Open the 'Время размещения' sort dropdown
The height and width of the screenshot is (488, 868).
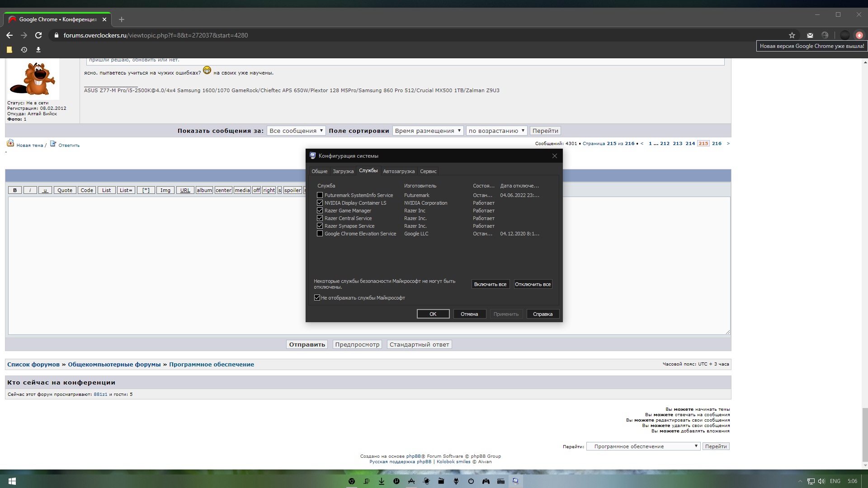pyautogui.click(x=428, y=131)
